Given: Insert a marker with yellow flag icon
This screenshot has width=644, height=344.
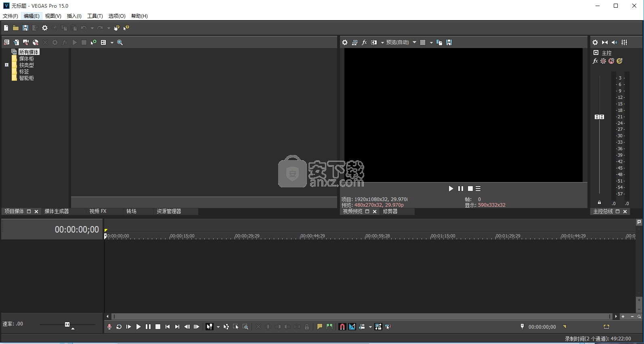Looking at the screenshot, I should tap(320, 327).
